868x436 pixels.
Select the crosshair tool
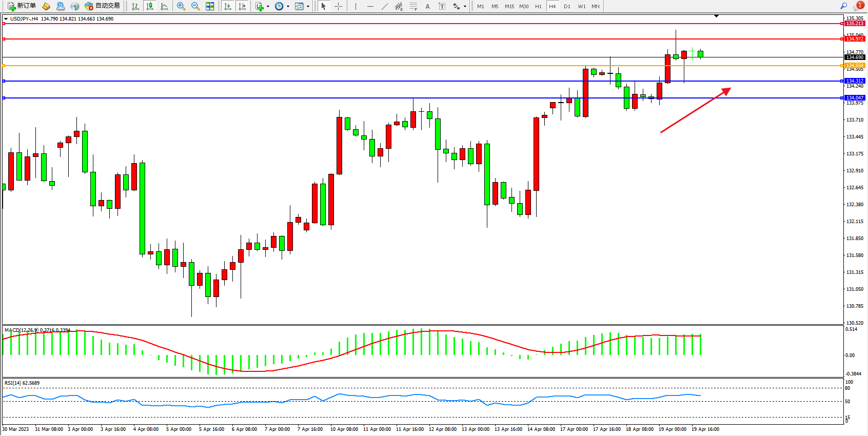coord(339,6)
